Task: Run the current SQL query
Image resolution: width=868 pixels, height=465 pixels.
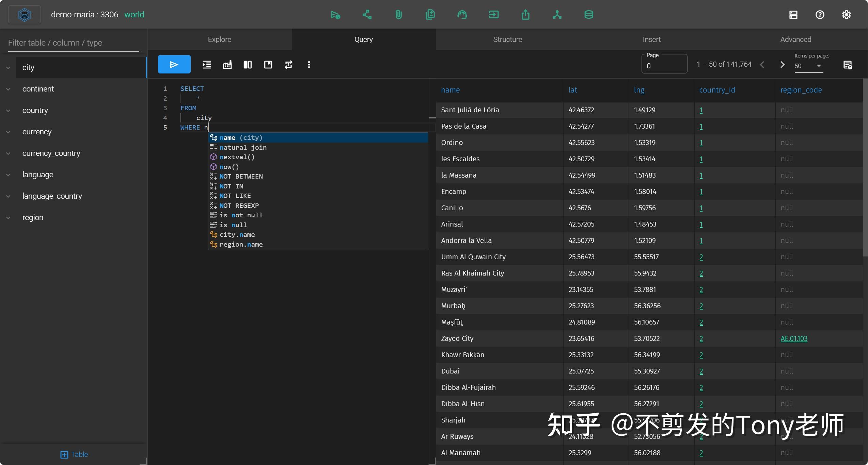Action: pos(174,64)
